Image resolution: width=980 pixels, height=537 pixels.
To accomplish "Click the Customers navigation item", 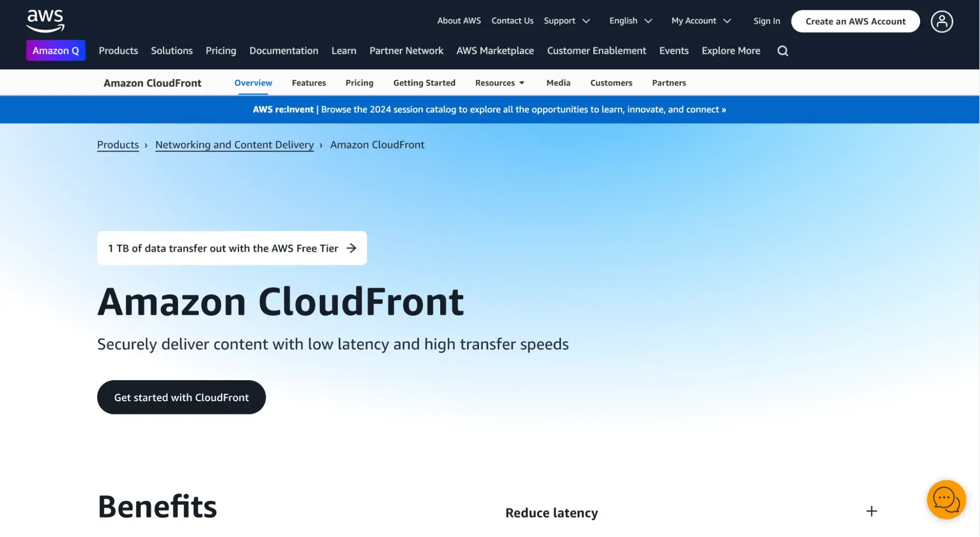I will click(x=611, y=82).
